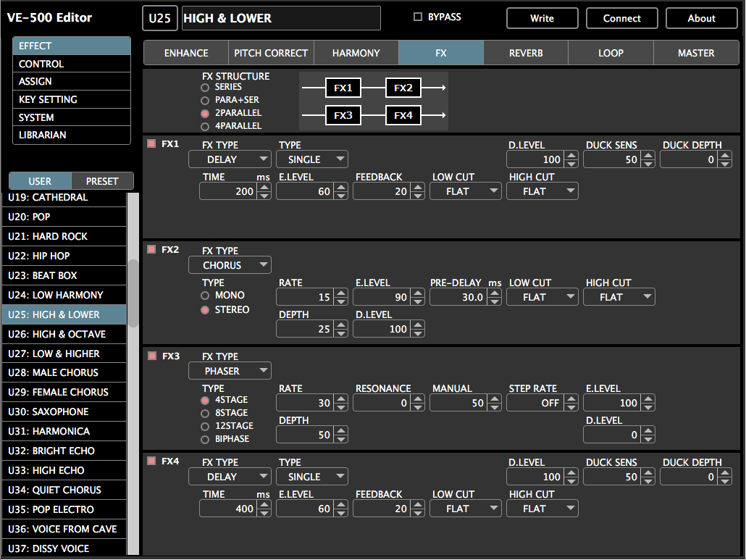Select PARA+SER FX structure

pyautogui.click(x=205, y=101)
